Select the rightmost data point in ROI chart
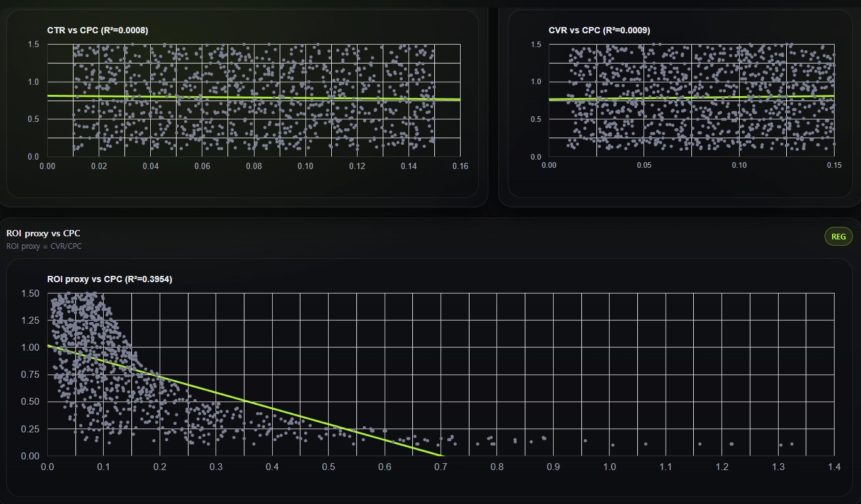This screenshot has width=861, height=504. click(x=791, y=444)
